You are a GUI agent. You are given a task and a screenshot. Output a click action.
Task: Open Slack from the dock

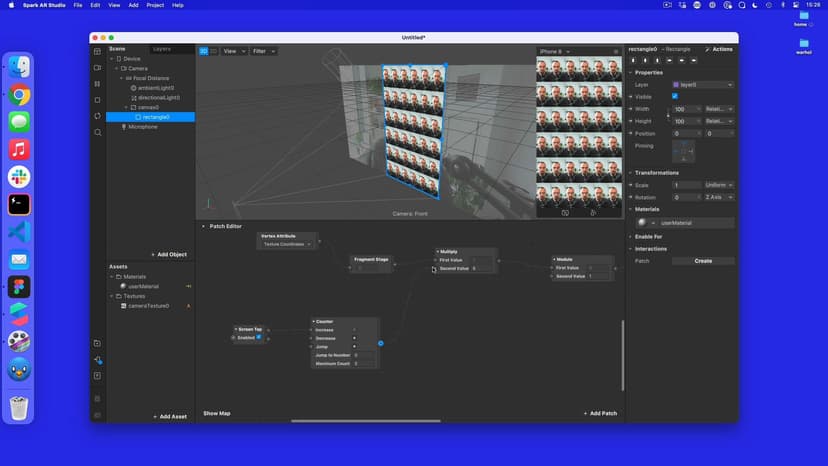tap(19, 177)
